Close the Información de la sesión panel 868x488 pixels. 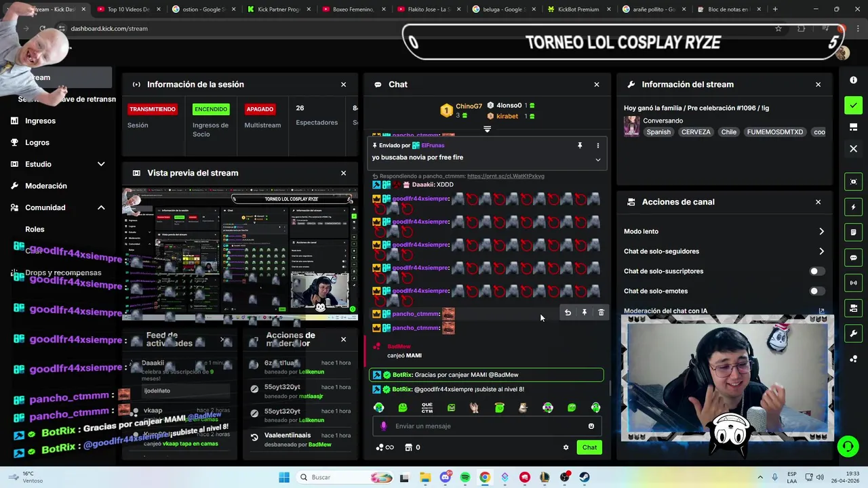(x=343, y=85)
